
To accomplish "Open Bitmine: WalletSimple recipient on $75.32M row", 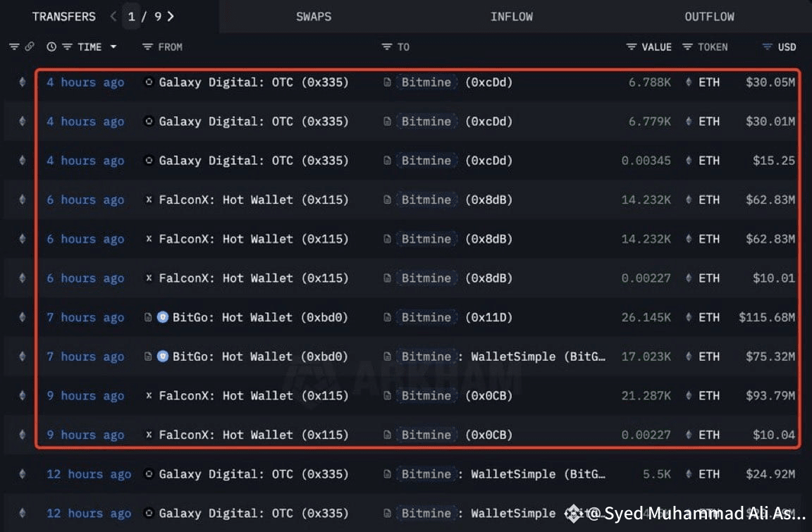I will click(500, 357).
